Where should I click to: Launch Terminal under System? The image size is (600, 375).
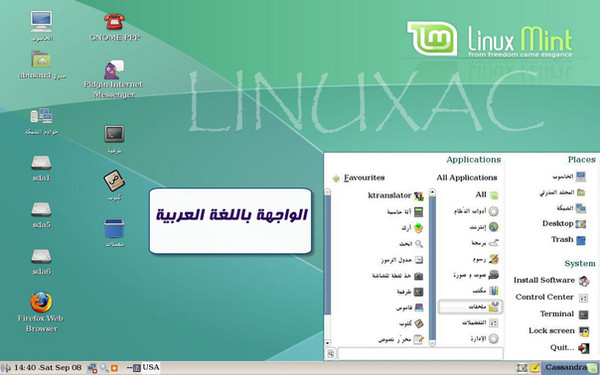tap(564, 314)
